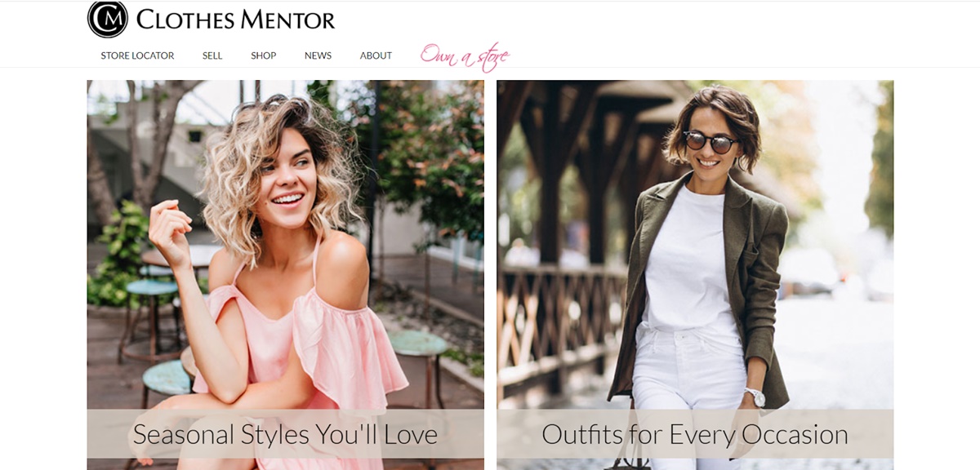The width and height of the screenshot is (980, 470).
Task: Go to the News page
Action: coord(318,55)
